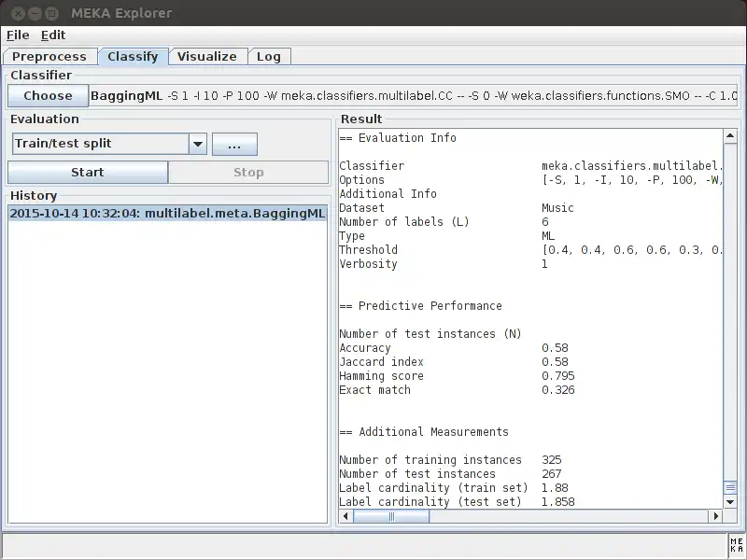Open evaluation options with the ... button
The image size is (747, 560).
(x=234, y=143)
